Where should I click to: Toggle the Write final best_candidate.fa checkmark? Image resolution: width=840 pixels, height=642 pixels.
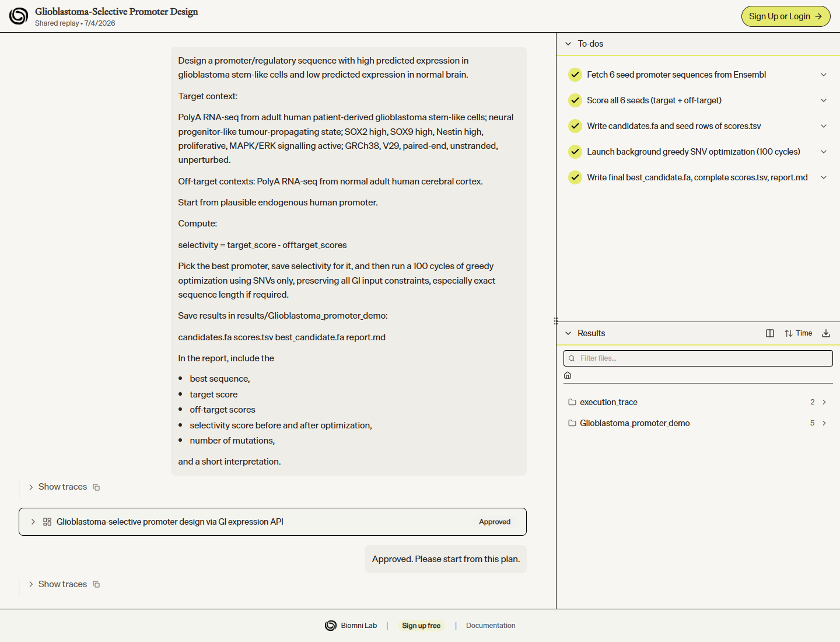(575, 177)
